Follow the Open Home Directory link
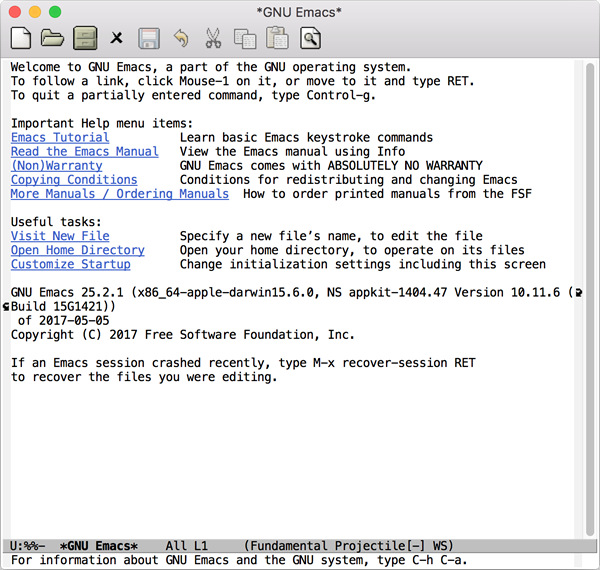The image size is (600, 570). [x=78, y=250]
